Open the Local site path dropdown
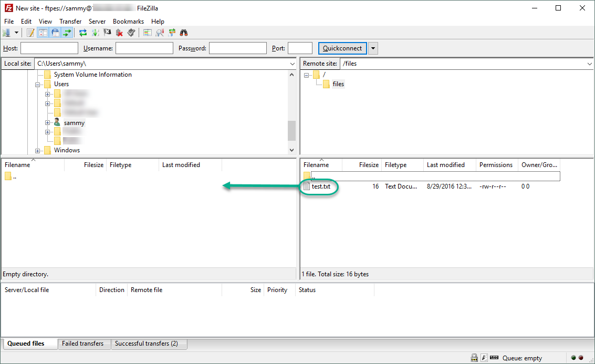 (x=292, y=64)
